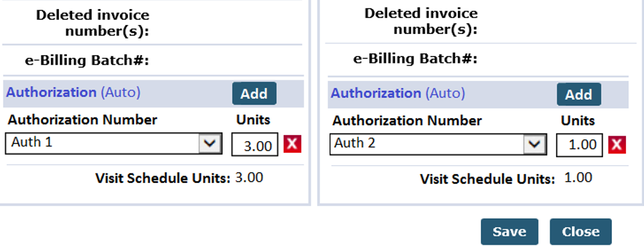644x246 pixels.
Task: Click the right e-Billing Batch# label
Action: [415, 58]
